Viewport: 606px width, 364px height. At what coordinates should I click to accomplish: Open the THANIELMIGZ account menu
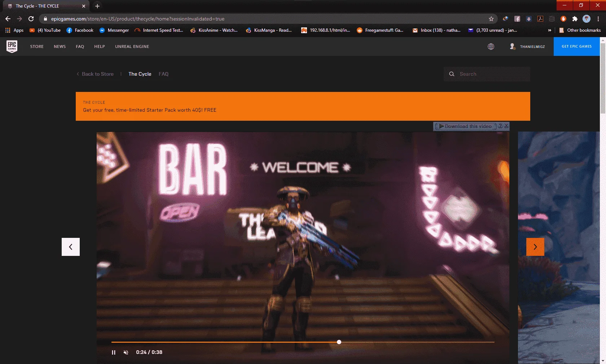pos(527,46)
